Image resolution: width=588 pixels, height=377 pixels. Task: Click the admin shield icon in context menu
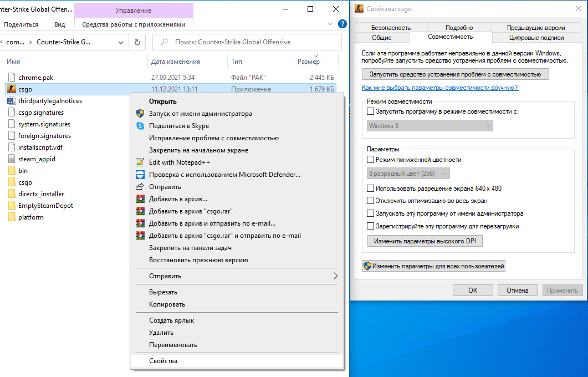(x=140, y=113)
